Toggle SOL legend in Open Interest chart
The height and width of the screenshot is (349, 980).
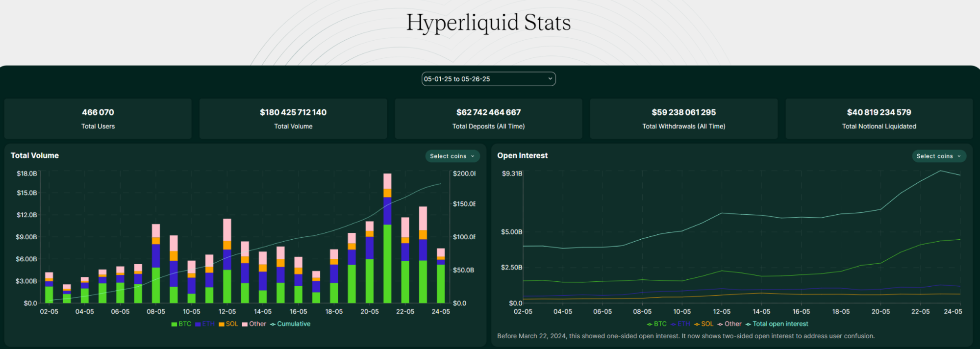704,324
